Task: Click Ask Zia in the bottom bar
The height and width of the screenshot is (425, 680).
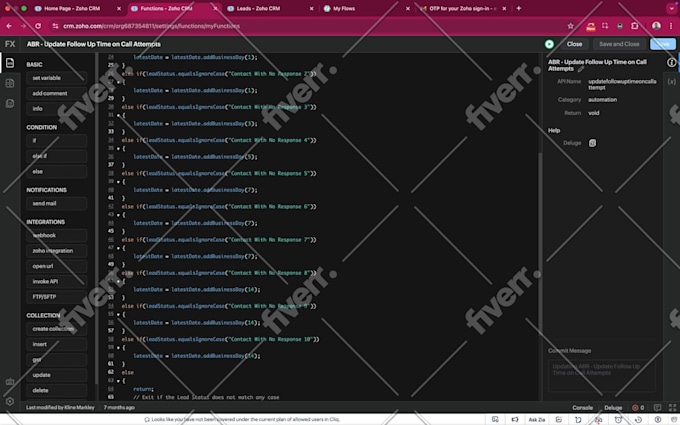Action: point(536,419)
